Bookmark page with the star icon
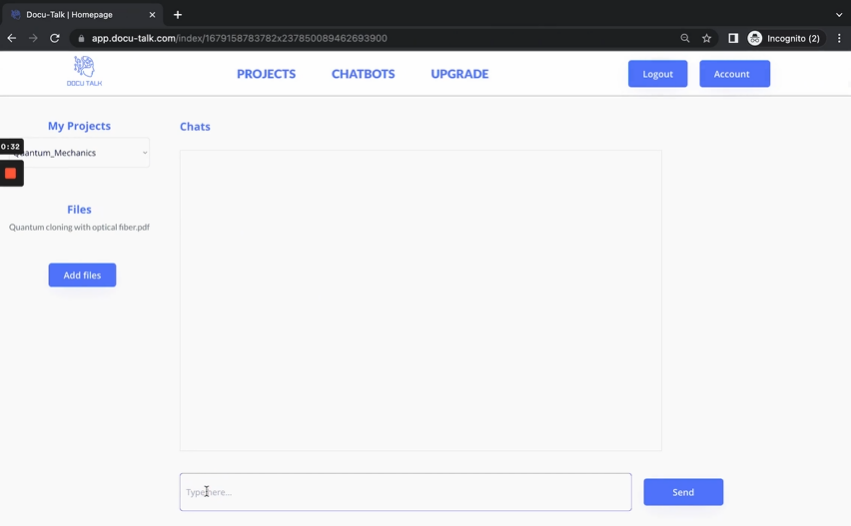The width and height of the screenshot is (851, 526). (707, 38)
